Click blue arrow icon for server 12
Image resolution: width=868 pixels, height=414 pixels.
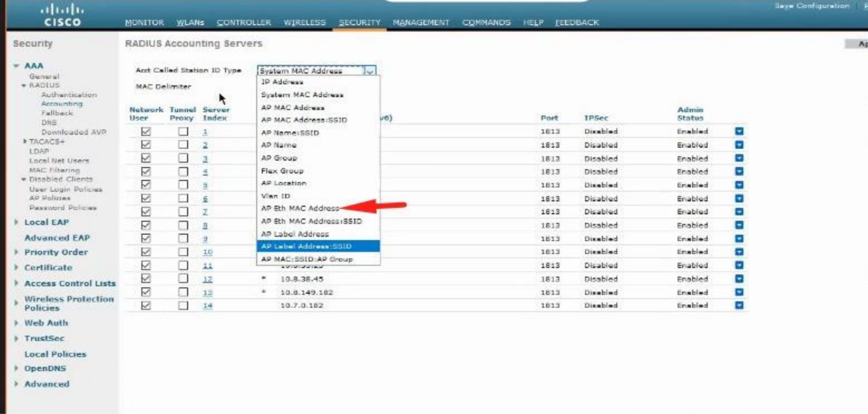click(739, 279)
